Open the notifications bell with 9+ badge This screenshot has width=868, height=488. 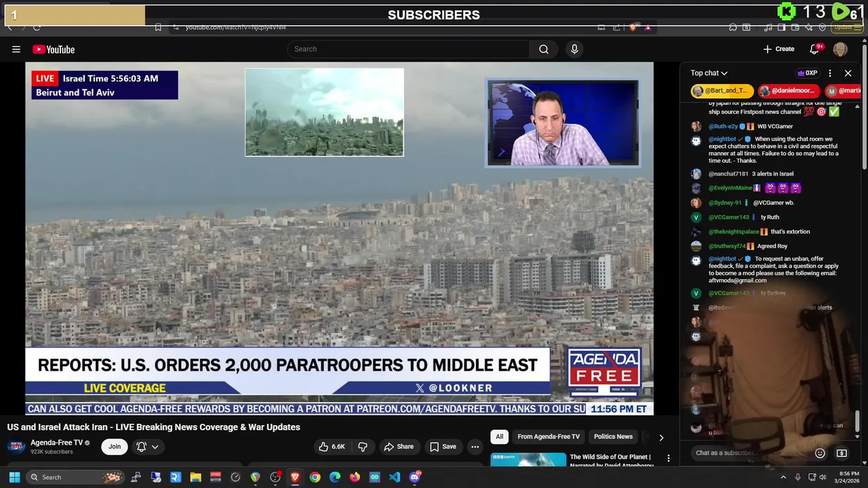[x=815, y=49]
